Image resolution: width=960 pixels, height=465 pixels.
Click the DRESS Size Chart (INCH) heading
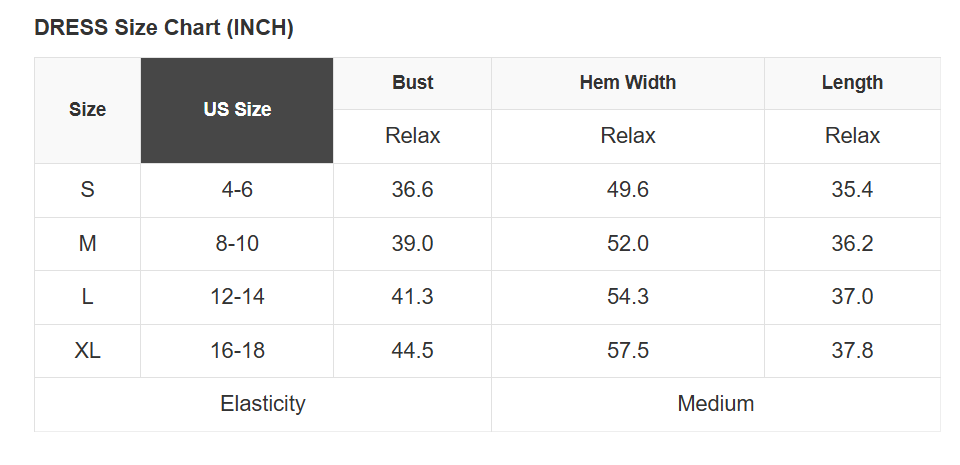click(x=164, y=28)
